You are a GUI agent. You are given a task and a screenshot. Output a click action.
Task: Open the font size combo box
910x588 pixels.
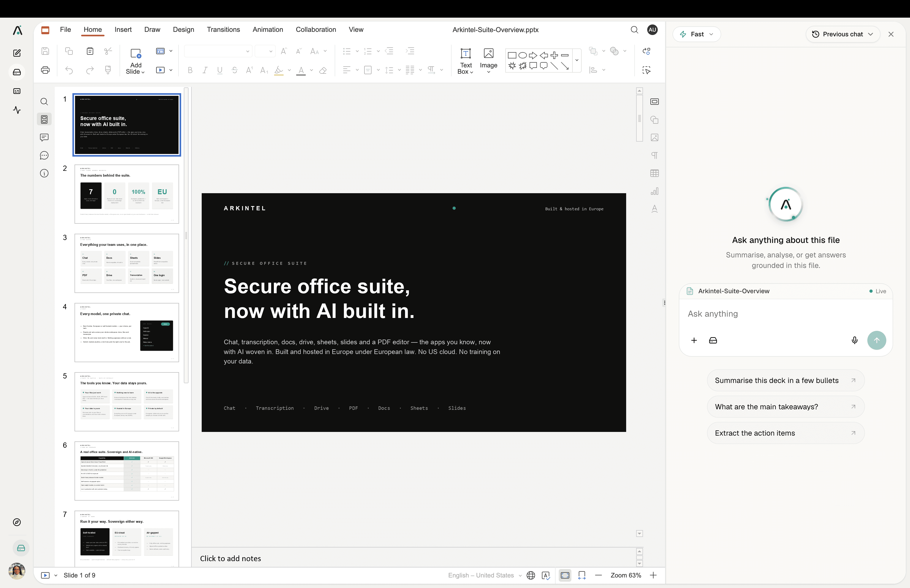(265, 51)
